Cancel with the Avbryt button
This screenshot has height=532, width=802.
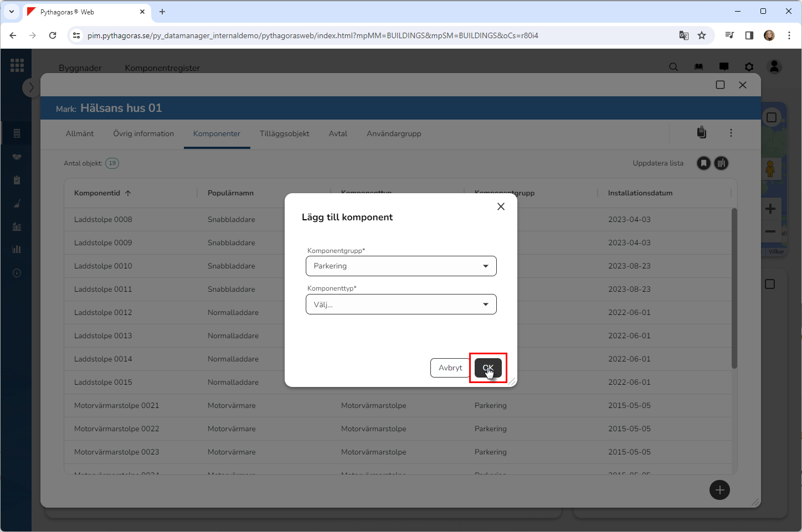click(x=450, y=368)
